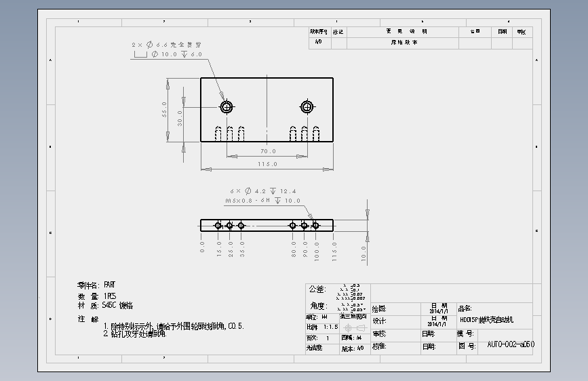
Task: Click the "版本序号" header in revision table
Action: (319, 32)
